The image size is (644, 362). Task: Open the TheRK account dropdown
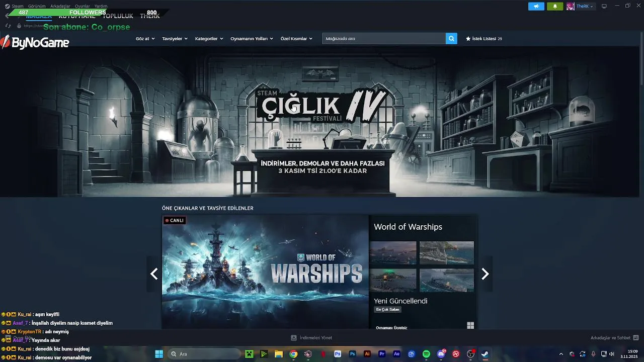585,6
